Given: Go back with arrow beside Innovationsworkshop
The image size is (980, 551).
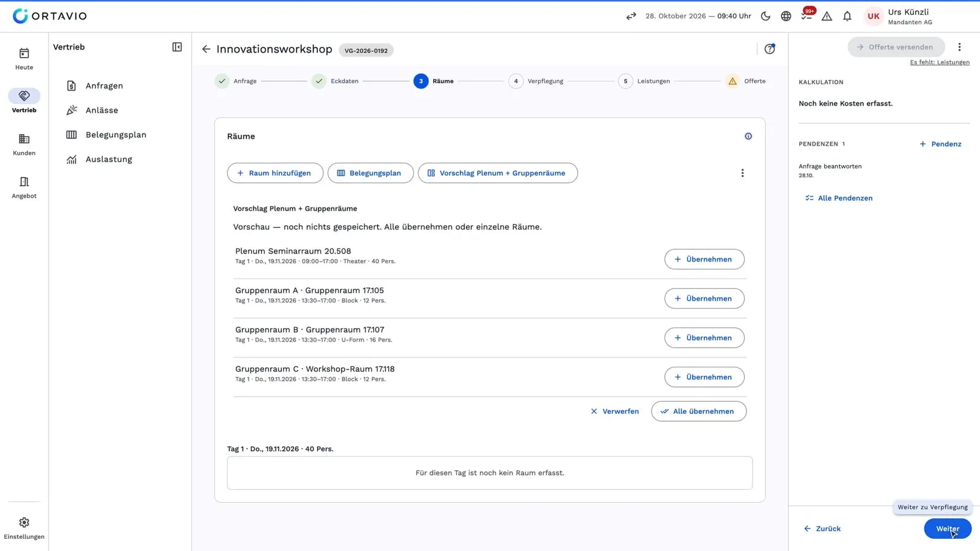Looking at the screenshot, I should click(206, 49).
